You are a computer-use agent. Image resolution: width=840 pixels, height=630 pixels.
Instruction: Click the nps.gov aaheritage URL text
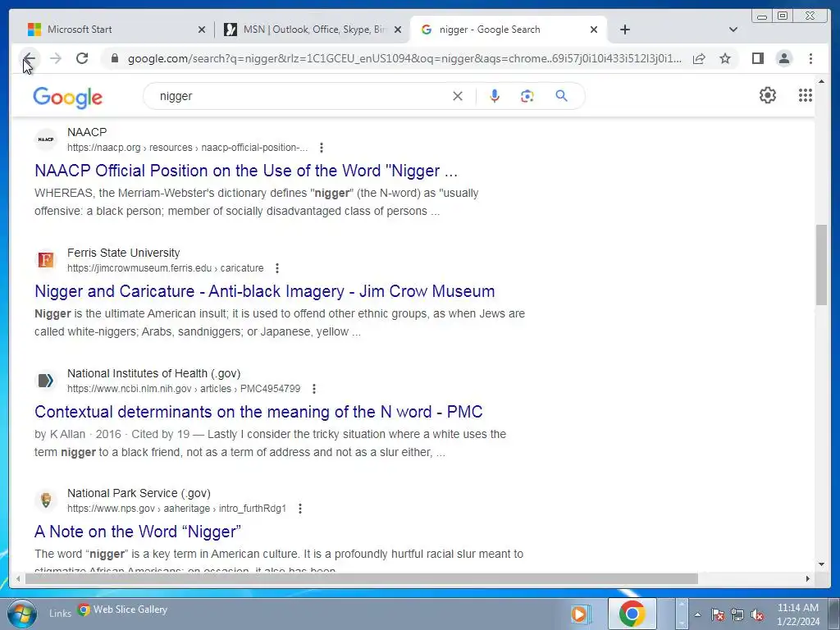177,509
